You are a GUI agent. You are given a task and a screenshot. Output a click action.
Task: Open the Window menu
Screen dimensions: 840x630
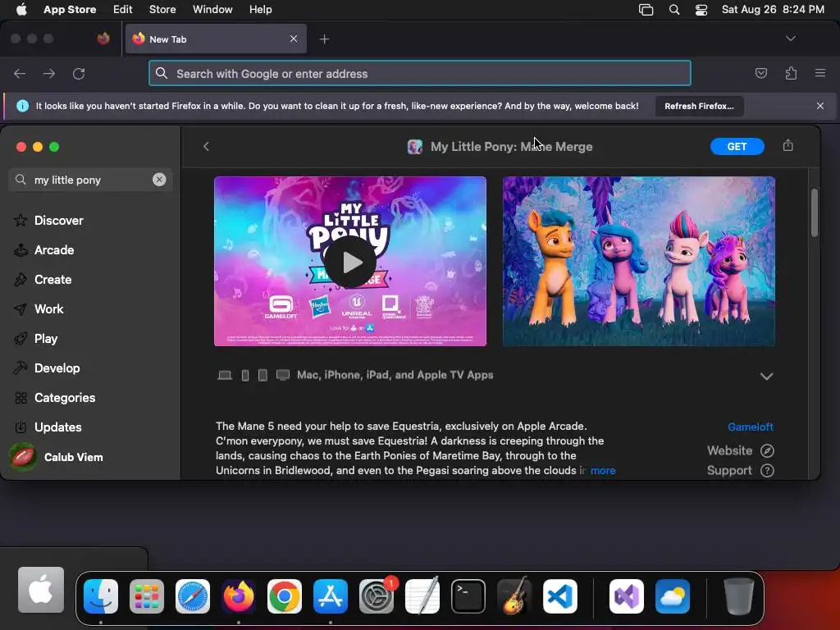[212, 10]
